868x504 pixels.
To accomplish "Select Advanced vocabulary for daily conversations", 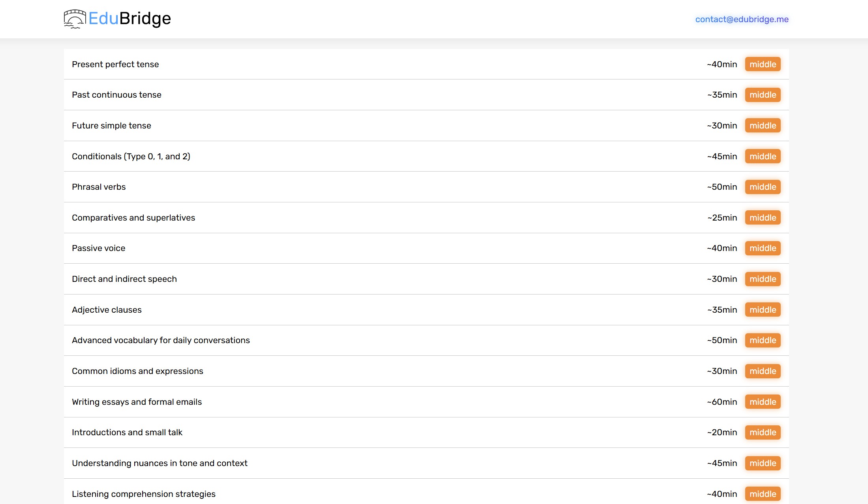I will click(161, 340).
